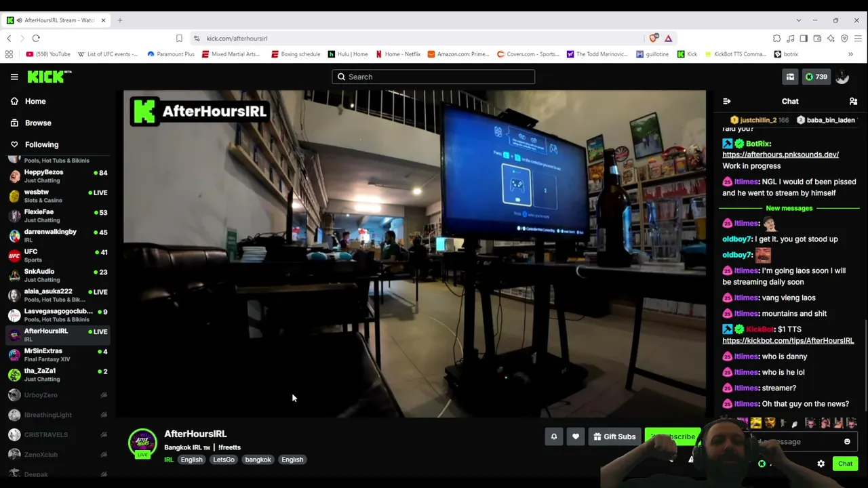Show more bookmarks with the overflow chevron
Viewport: 868px width, 488px height.
(x=850, y=54)
